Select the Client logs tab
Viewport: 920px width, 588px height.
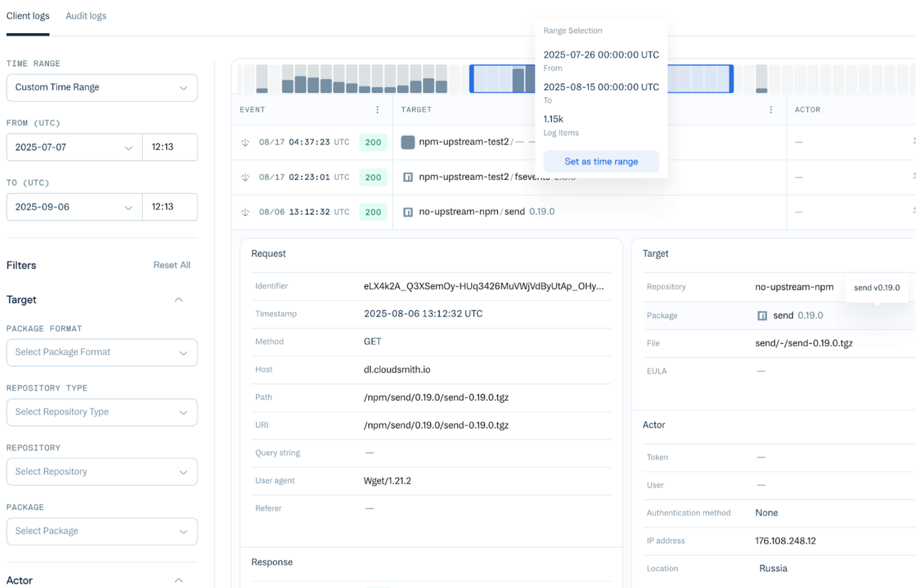pyautogui.click(x=28, y=16)
